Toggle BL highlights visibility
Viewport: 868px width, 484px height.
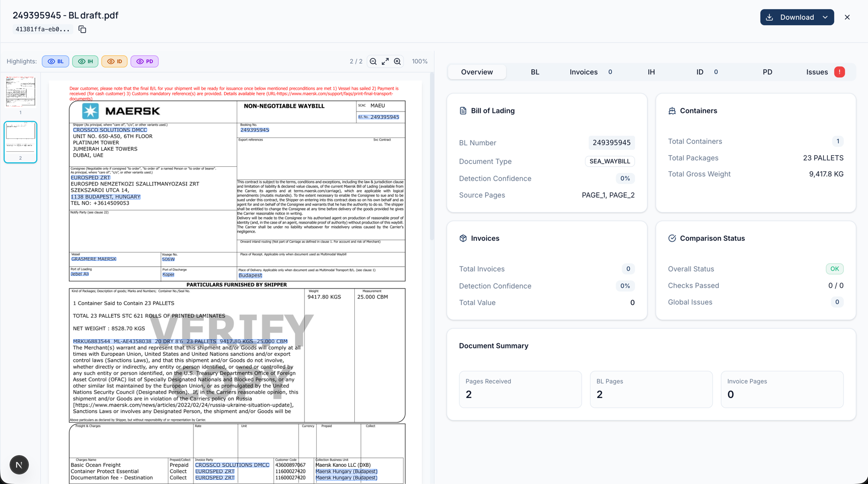(x=55, y=61)
